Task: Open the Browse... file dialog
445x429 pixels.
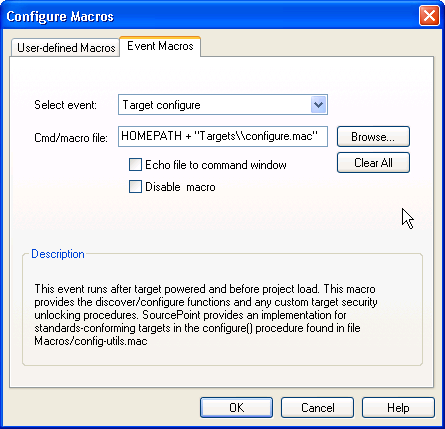Action: point(373,136)
